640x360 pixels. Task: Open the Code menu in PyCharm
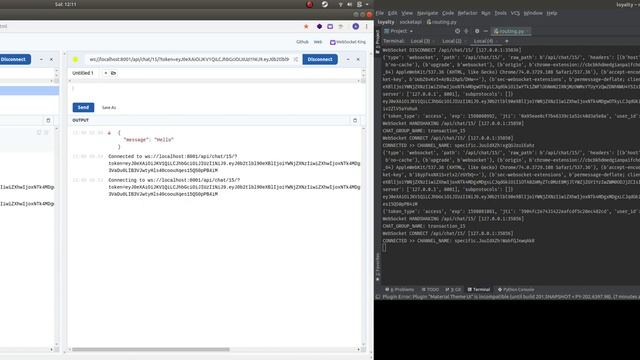click(x=448, y=13)
